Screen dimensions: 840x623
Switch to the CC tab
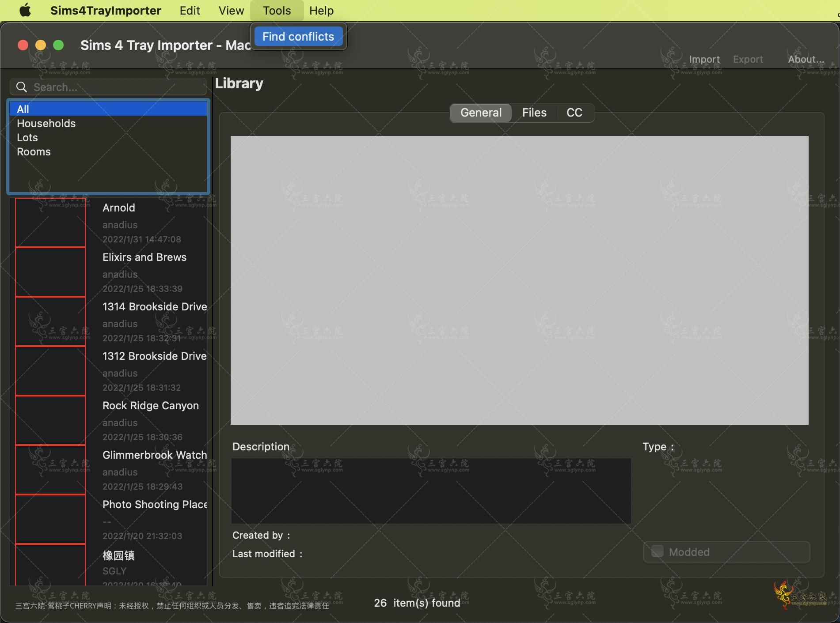pyautogui.click(x=574, y=113)
